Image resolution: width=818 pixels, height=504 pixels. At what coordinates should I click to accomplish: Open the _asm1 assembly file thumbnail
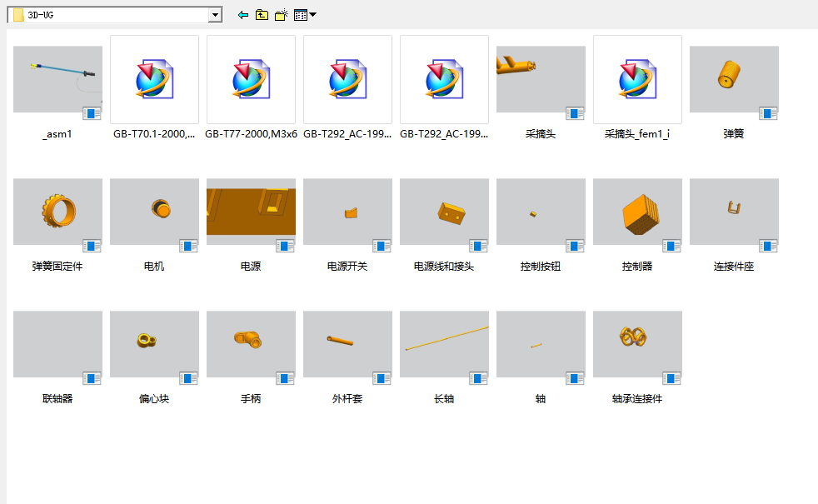coord(58,79)
